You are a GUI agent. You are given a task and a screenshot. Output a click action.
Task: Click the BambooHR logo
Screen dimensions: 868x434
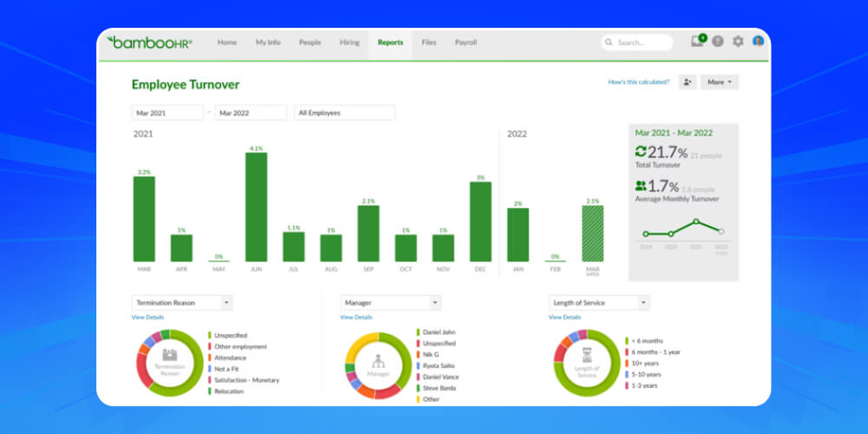click(x=148, y=42)
